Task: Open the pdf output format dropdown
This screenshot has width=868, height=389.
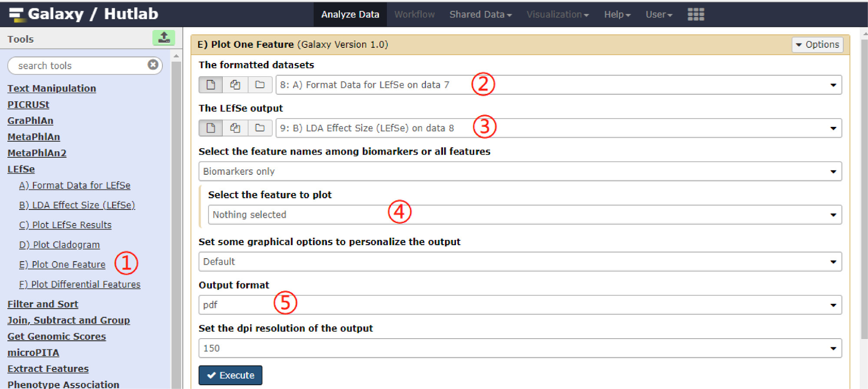Action: click(x=520, y=305)
